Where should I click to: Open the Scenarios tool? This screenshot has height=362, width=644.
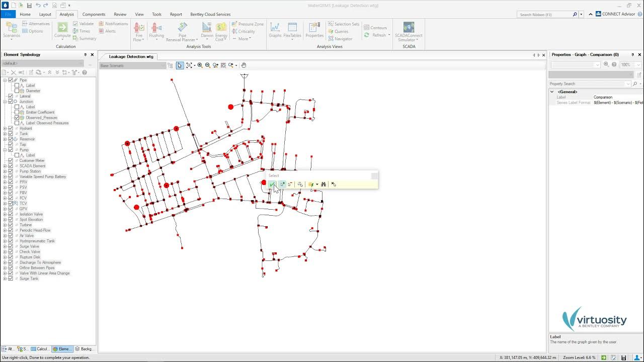[x=12, y=30]
